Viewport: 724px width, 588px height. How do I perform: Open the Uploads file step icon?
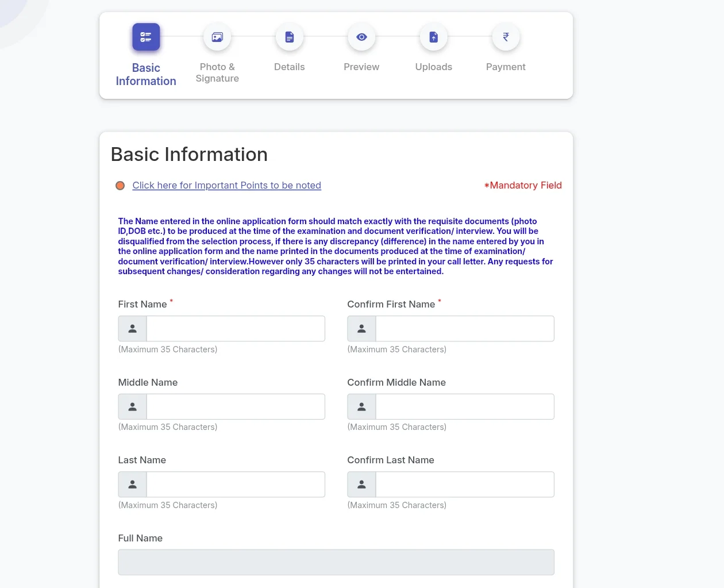click(x=434, y=37)
